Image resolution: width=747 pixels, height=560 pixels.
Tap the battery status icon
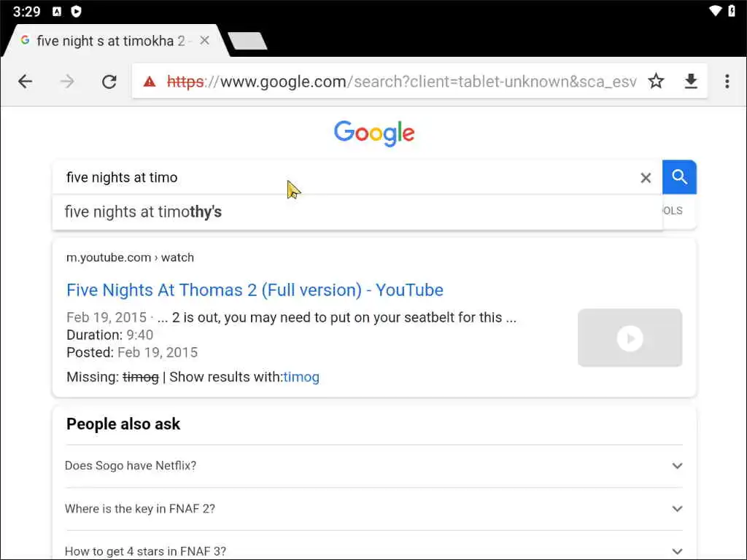point(732,10)
